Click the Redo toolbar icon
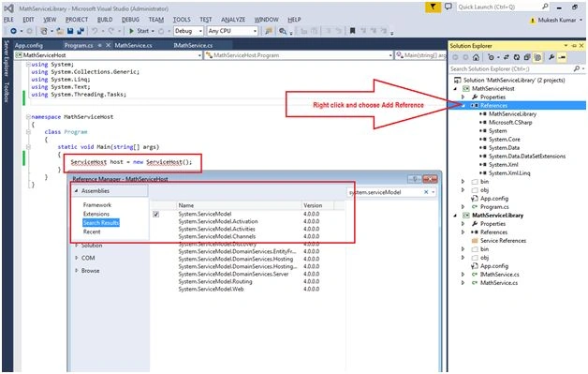Viewport: 588px width, 374px height. [111, 31]
